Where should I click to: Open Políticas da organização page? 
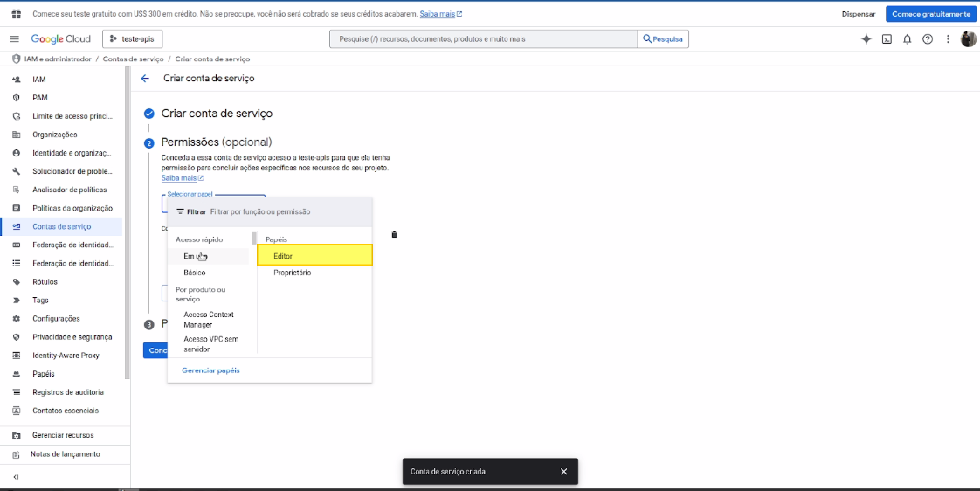tap(72, 208)
